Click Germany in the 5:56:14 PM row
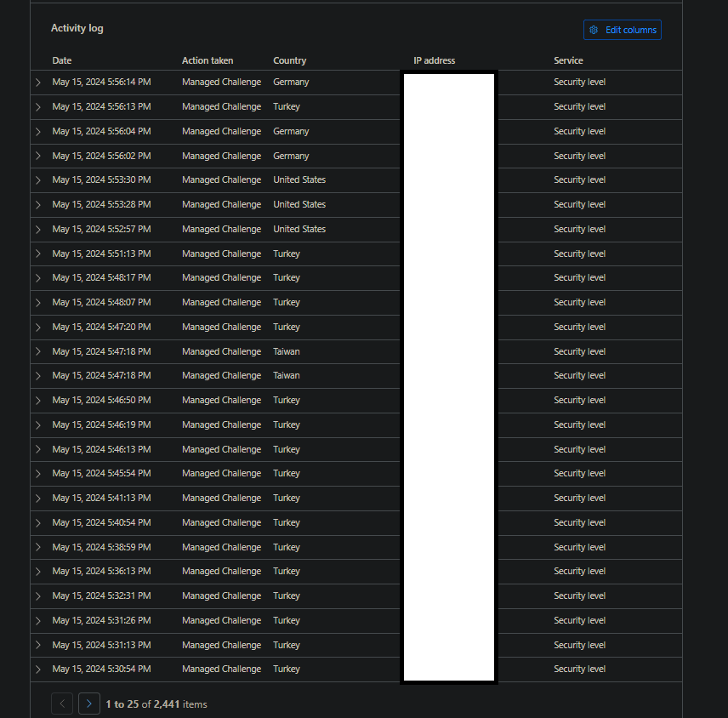Screen dimensions: 728x718 point(291,83)
